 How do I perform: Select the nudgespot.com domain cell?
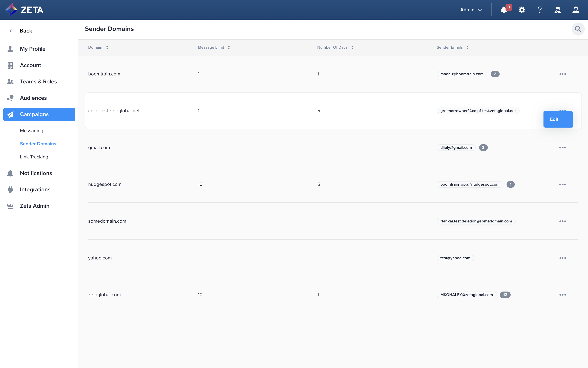pyautogui.click(x=105, y=184)
